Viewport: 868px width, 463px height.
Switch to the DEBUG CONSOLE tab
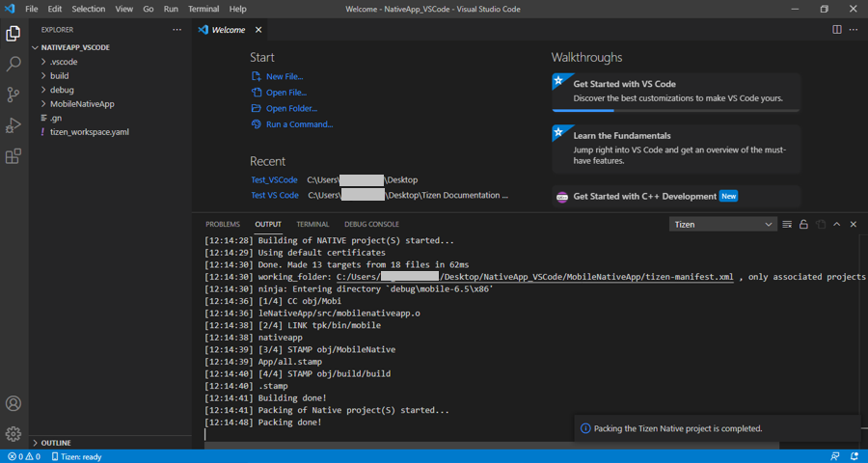point(371,224)
